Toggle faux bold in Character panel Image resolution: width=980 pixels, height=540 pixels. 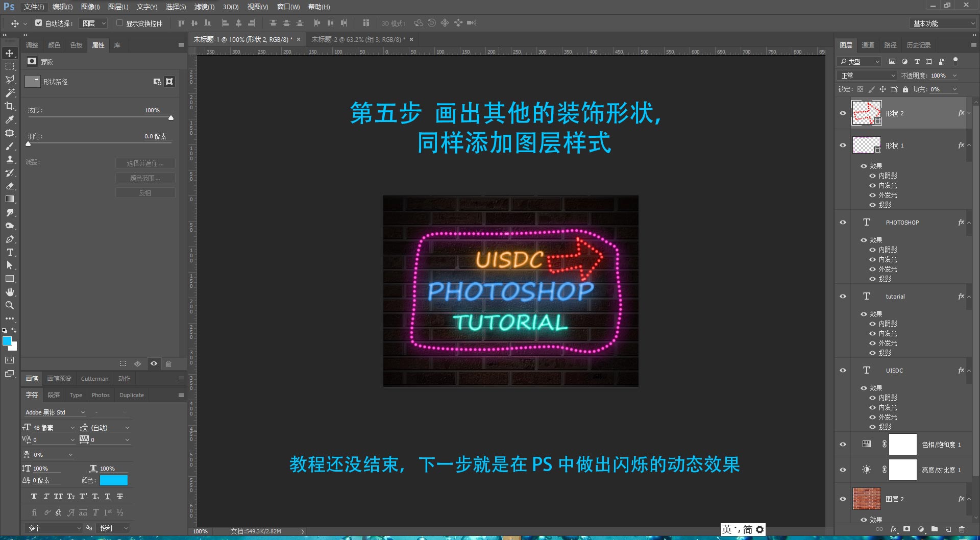coord(34,496)
